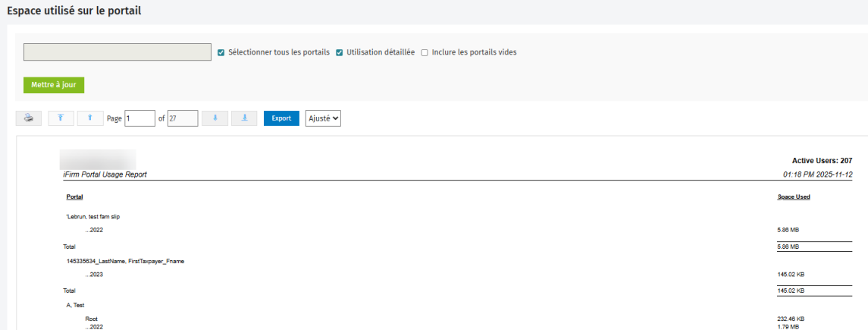Click the portal selection input field
Image resolution: width=868 pixels, height=330 pixels.
(x=118, y=52)
